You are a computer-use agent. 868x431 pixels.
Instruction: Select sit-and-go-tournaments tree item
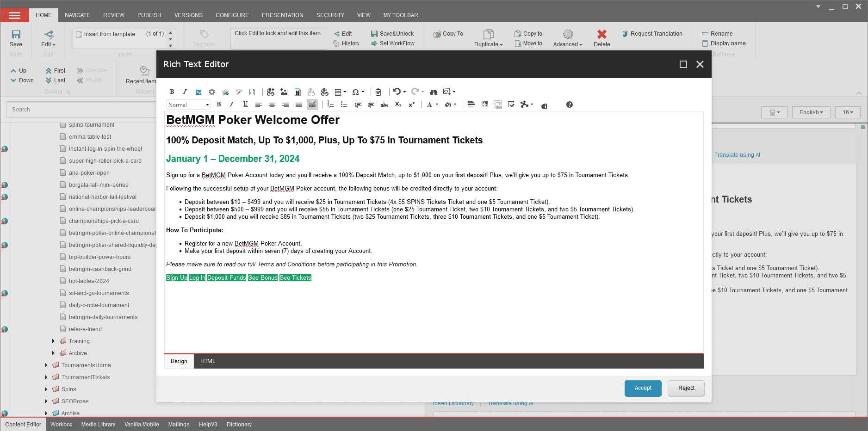pos(99,293)
